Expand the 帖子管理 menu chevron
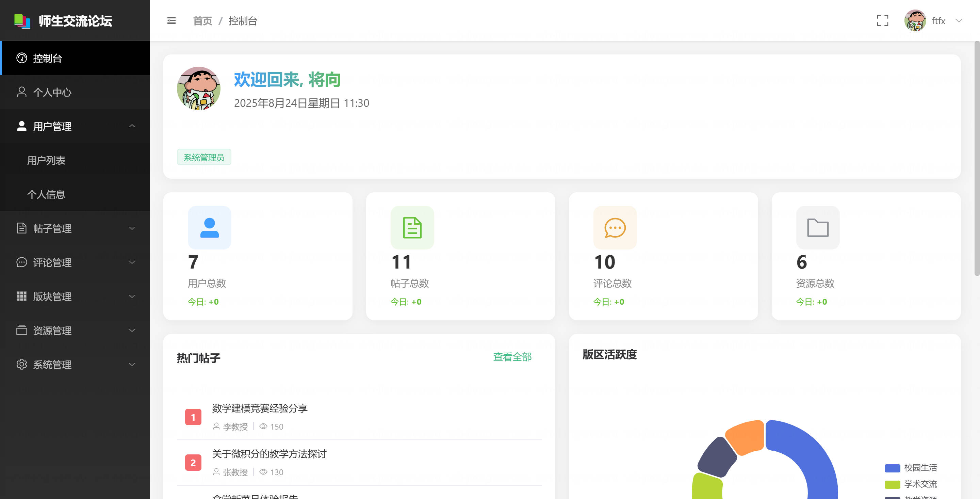Viewport: 980px width, 499px height. (x=132, y=228)
